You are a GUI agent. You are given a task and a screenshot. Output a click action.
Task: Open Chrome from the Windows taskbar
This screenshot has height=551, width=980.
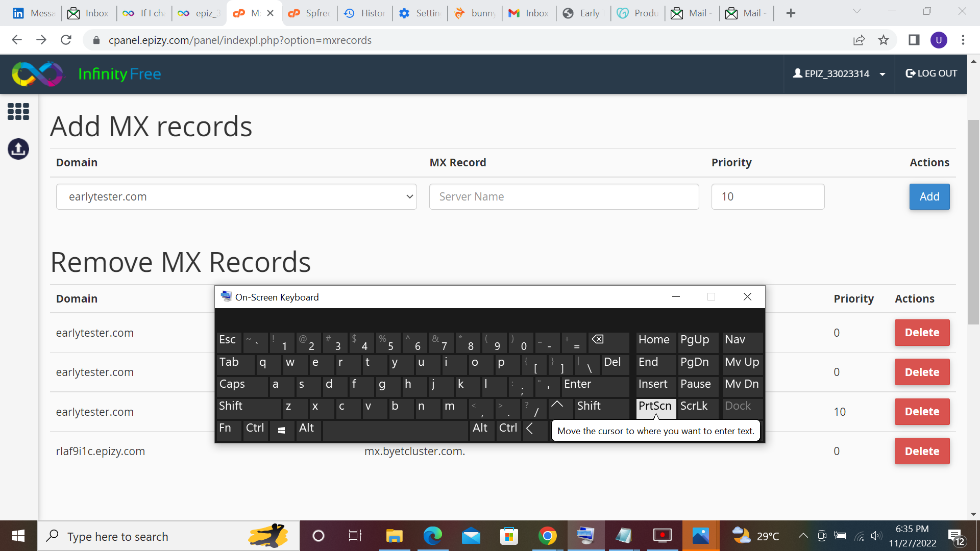click(x=547, y=536)
